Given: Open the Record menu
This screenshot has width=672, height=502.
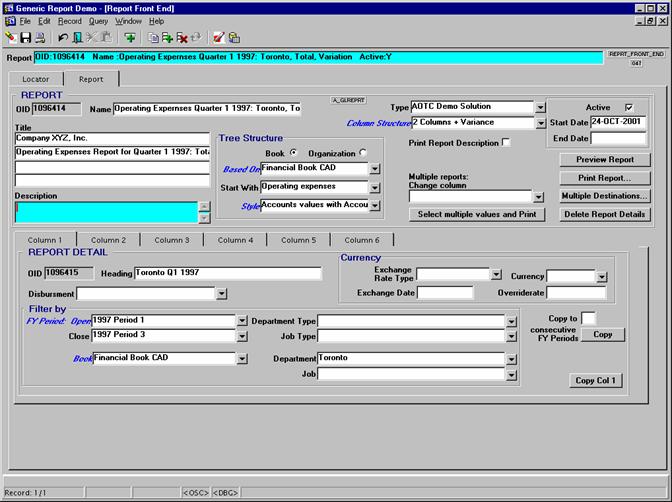Looking at the screenshot, I should (x=69, y=21).
